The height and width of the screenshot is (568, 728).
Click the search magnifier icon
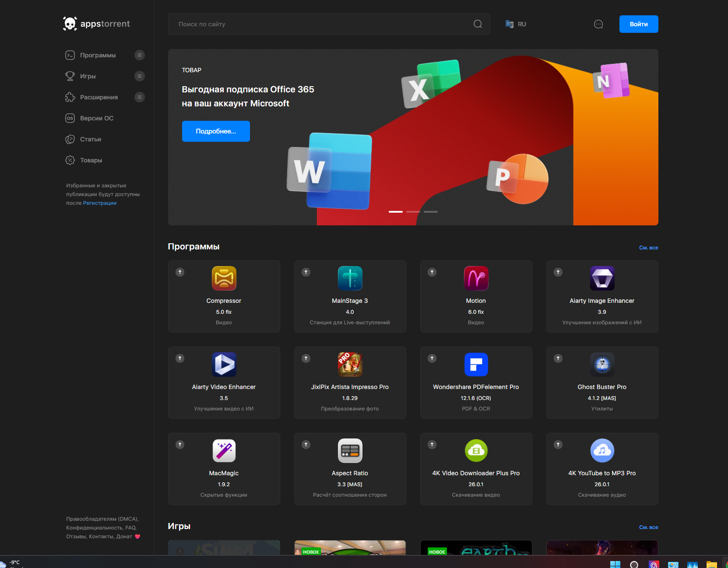[x=478, y=24]
